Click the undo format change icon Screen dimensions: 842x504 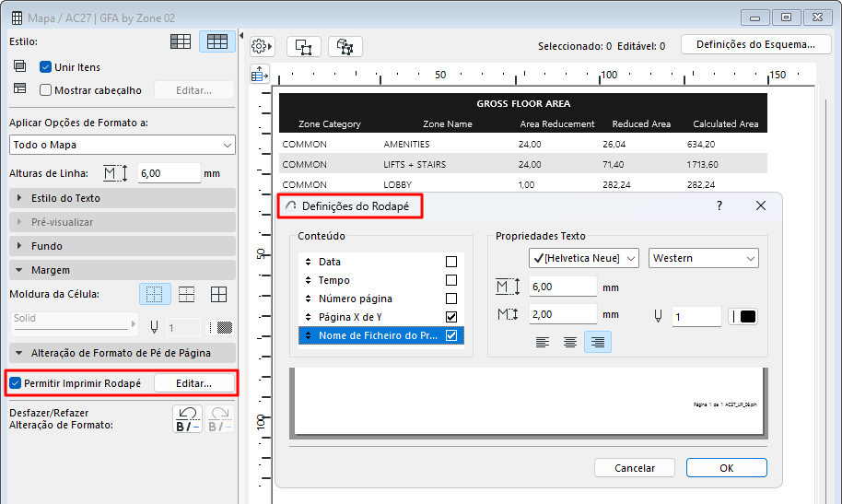pyautogui.click(x=187, y=419)
